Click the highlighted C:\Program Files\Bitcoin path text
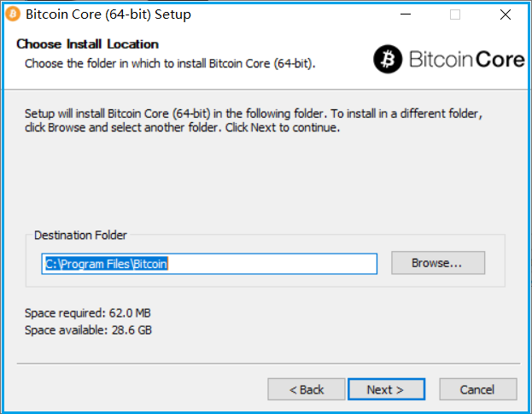 106,264
